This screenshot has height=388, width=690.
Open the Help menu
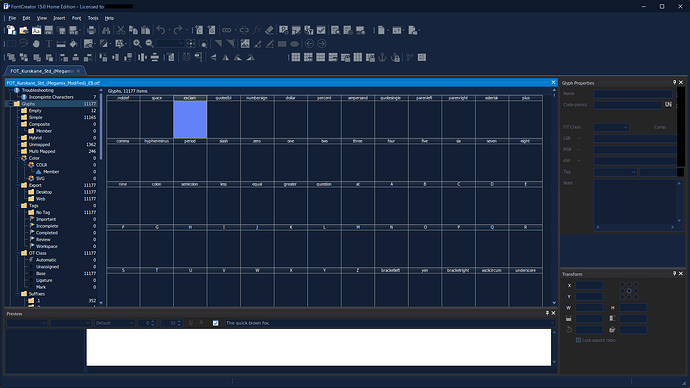coord(109,18)
